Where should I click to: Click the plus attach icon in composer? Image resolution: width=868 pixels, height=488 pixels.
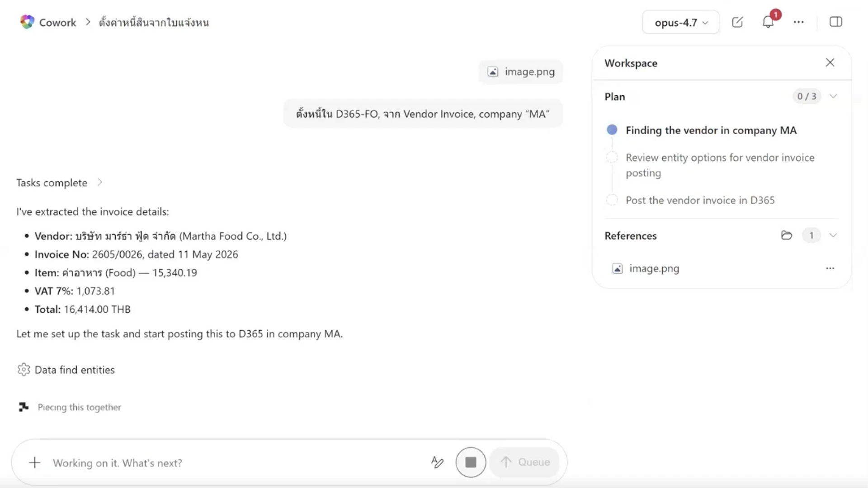coord(35,462)
